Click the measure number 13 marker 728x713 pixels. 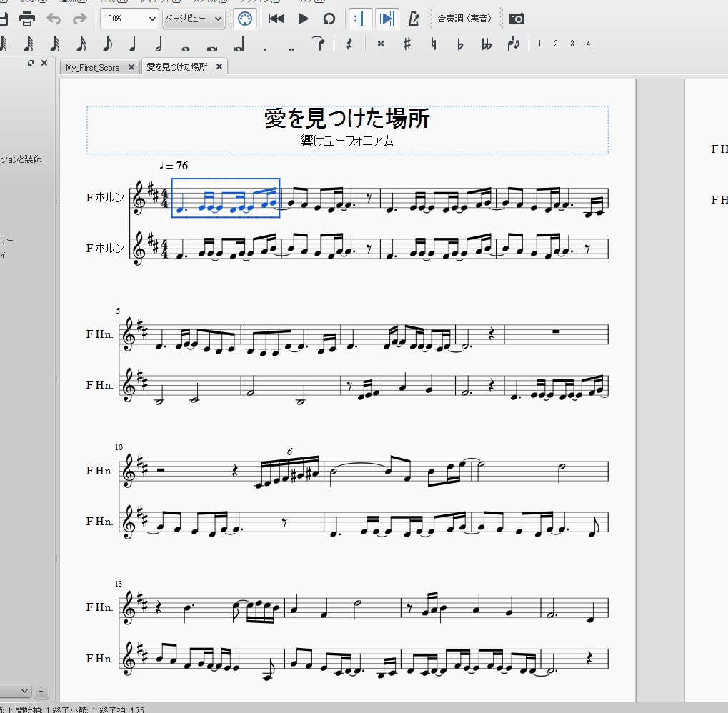click(119, 584)
